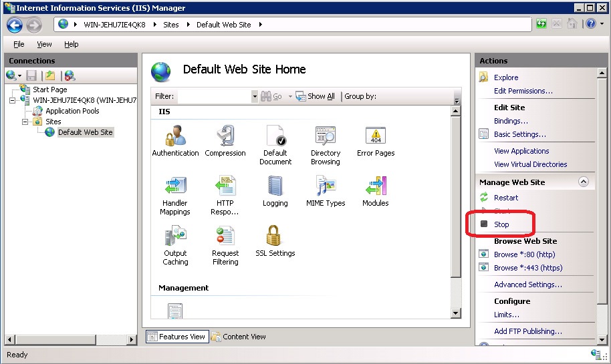
Task: Click the Up folder icon in Connections
Action: pos(50,75)
